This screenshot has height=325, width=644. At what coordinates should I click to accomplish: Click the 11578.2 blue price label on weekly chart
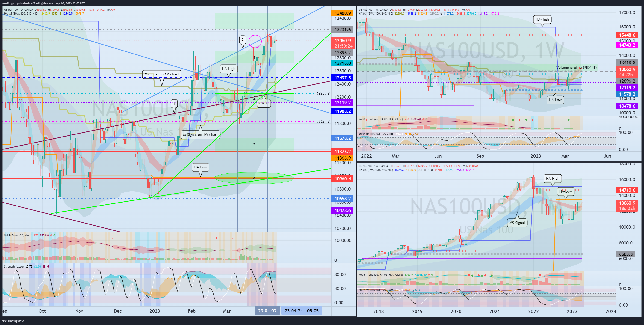pos(627,94)
